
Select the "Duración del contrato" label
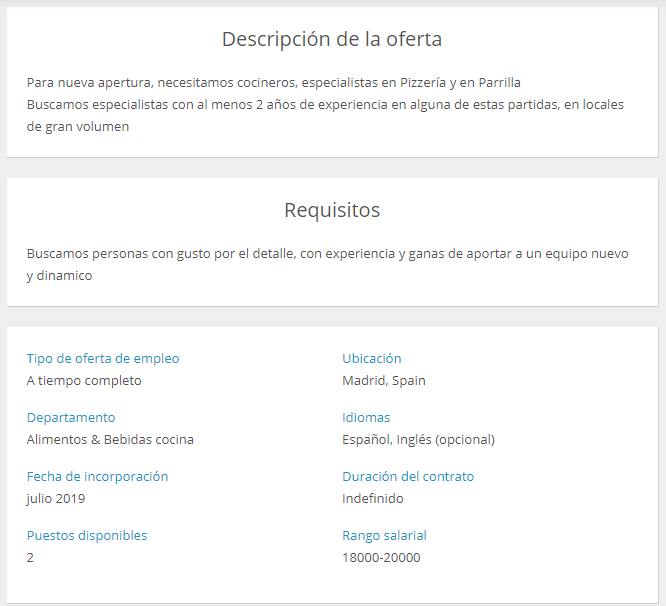[x=408, y=476]
